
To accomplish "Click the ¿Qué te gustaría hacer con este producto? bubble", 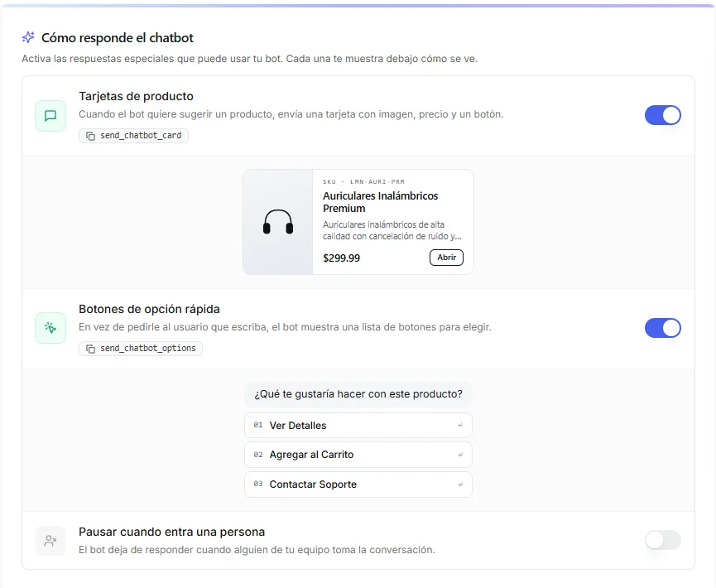I will click(358, 394).
